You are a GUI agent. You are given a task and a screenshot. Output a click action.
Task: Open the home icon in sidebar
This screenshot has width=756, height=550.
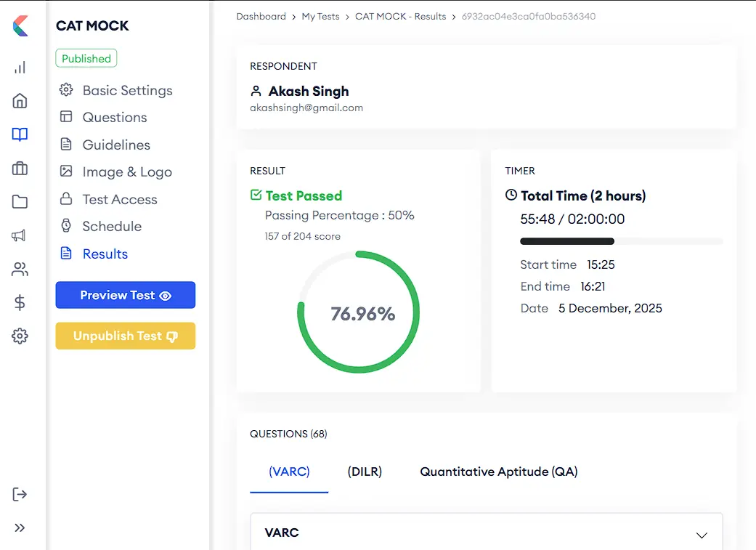20,101
